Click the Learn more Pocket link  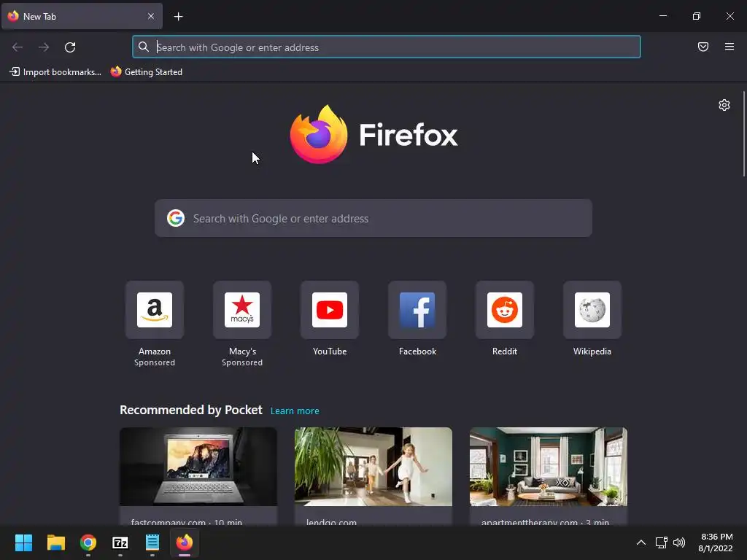point(295,411)
